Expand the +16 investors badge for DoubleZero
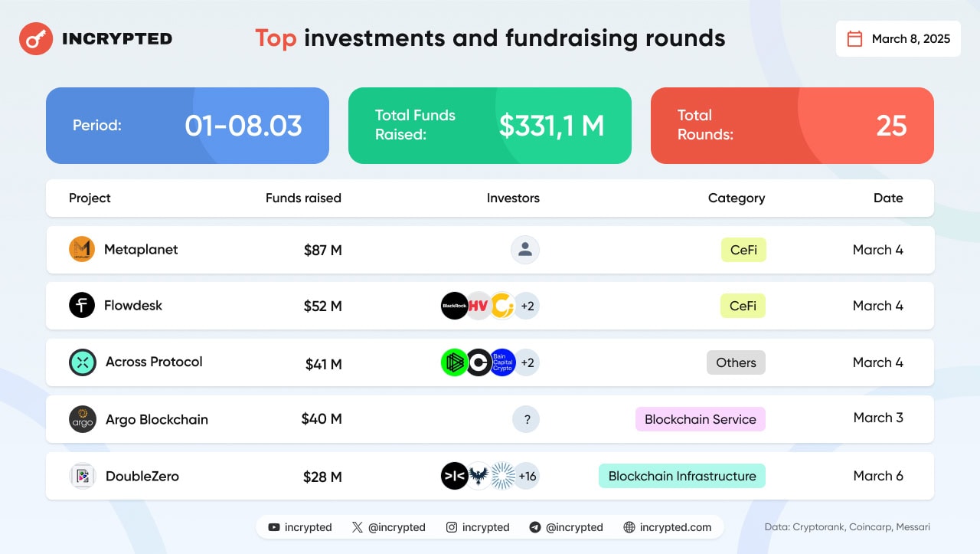The height and width of the screenshot is (554, 980). [527, 476]
